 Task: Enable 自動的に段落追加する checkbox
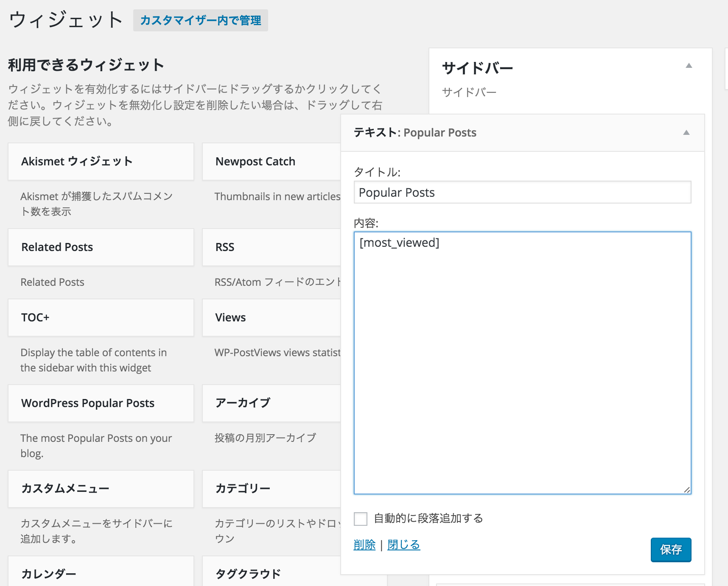pyautogui.click(x=361, y=518)
